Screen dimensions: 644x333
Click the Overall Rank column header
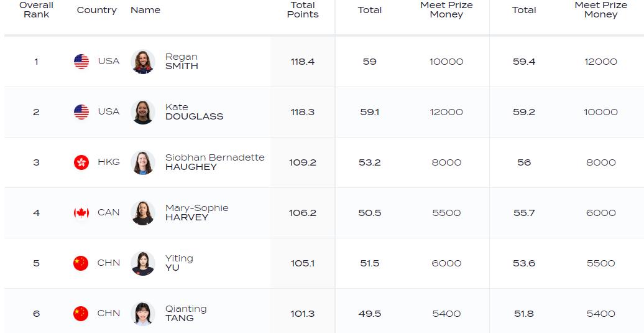[36, 10]
